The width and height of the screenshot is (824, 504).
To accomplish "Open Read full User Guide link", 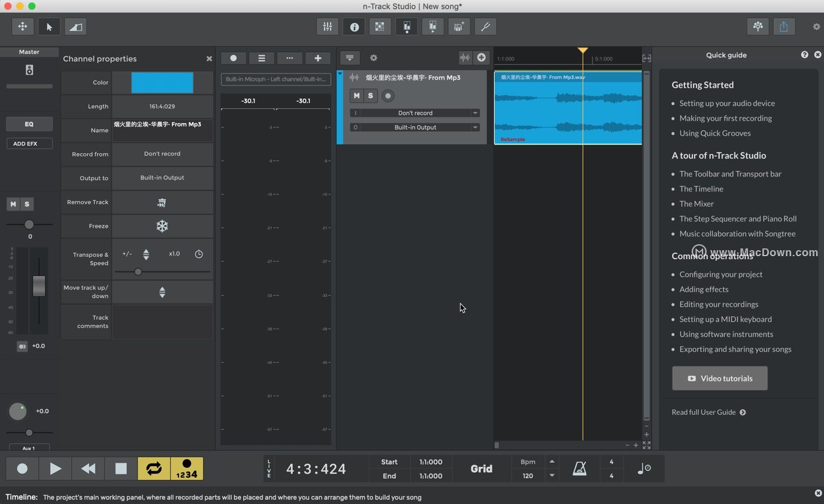I will 709,412.
